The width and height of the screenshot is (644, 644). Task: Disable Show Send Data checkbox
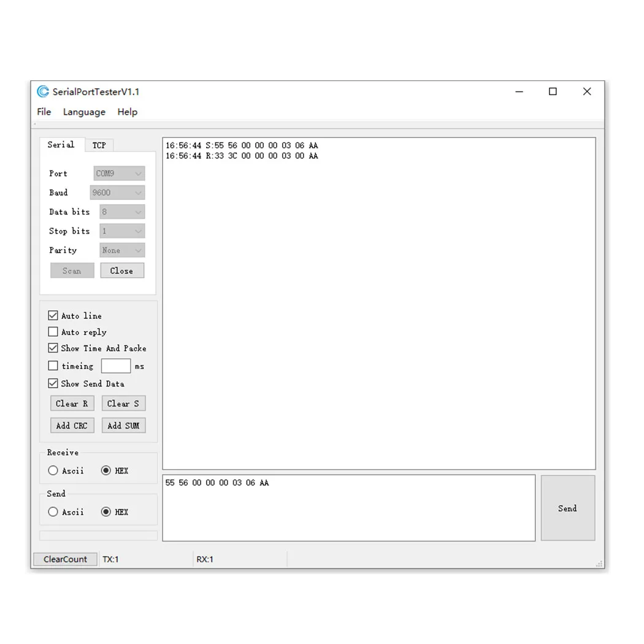click(x=53, y=383)
